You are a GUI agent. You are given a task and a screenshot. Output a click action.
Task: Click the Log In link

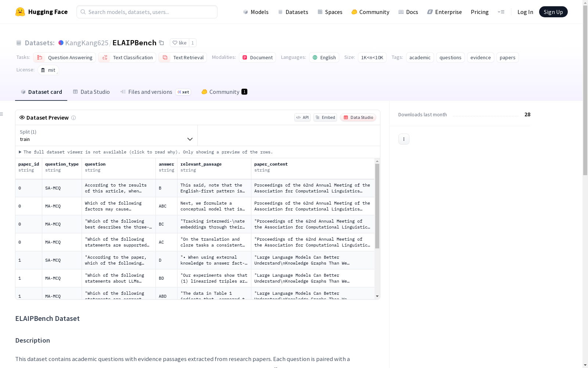pyautogui.click(x=525, y=12)
